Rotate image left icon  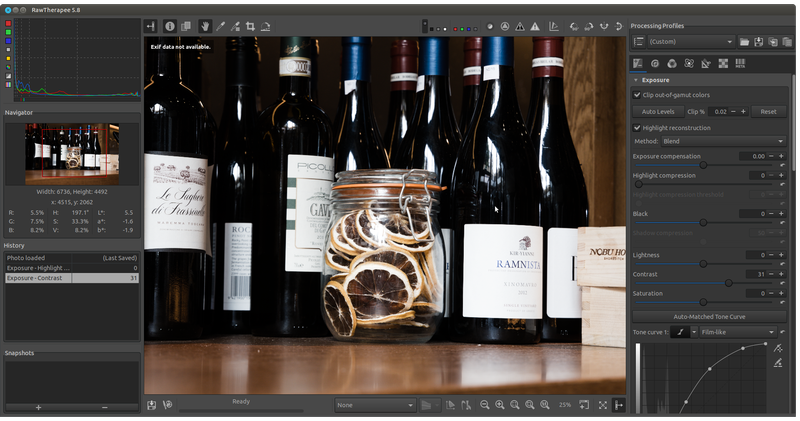click(x=574, y=27)
